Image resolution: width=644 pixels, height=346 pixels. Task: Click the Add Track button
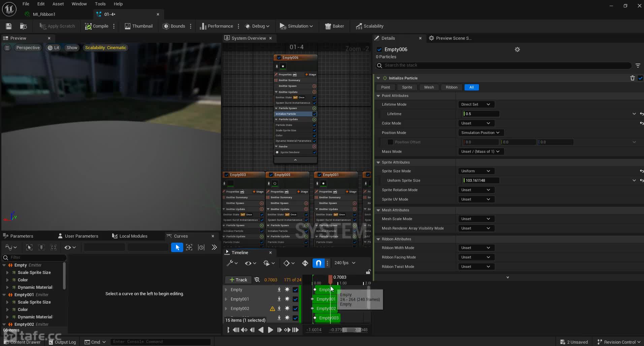tap(238, 280)
